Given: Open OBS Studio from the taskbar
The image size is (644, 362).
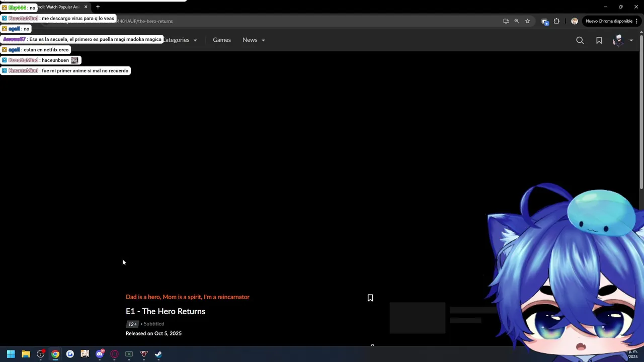Looking at the screenshot, I should click(x=40, y=354).
